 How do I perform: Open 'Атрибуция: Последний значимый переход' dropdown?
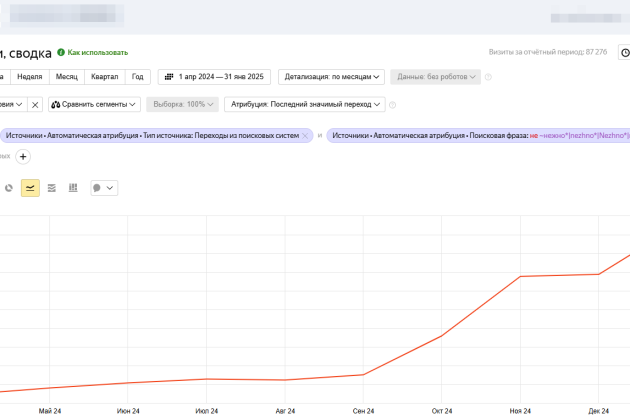click(x=304, y=104)
